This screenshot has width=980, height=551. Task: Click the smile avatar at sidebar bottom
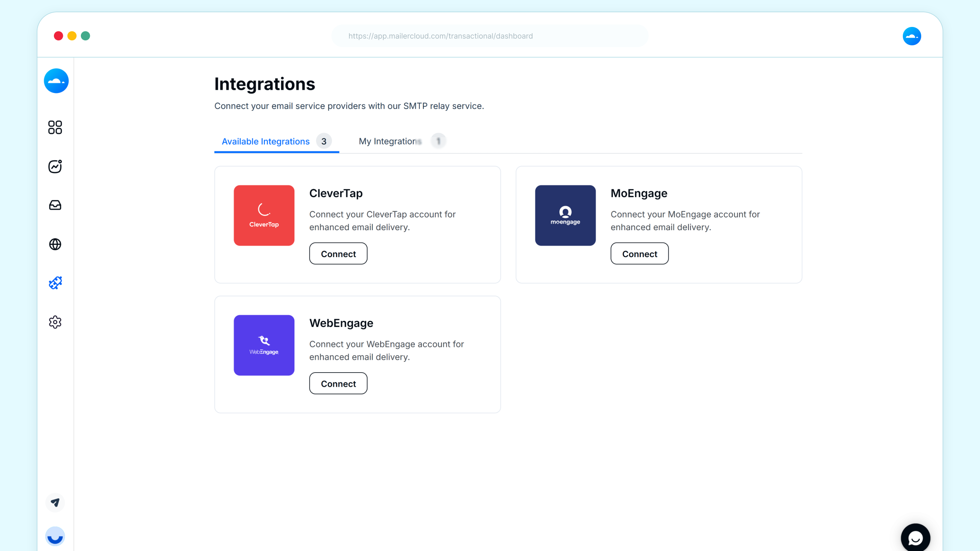(x=55, y=536)
